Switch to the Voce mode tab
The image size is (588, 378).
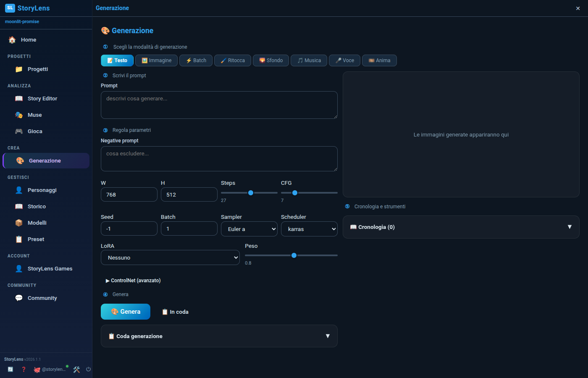pos(344,60)
